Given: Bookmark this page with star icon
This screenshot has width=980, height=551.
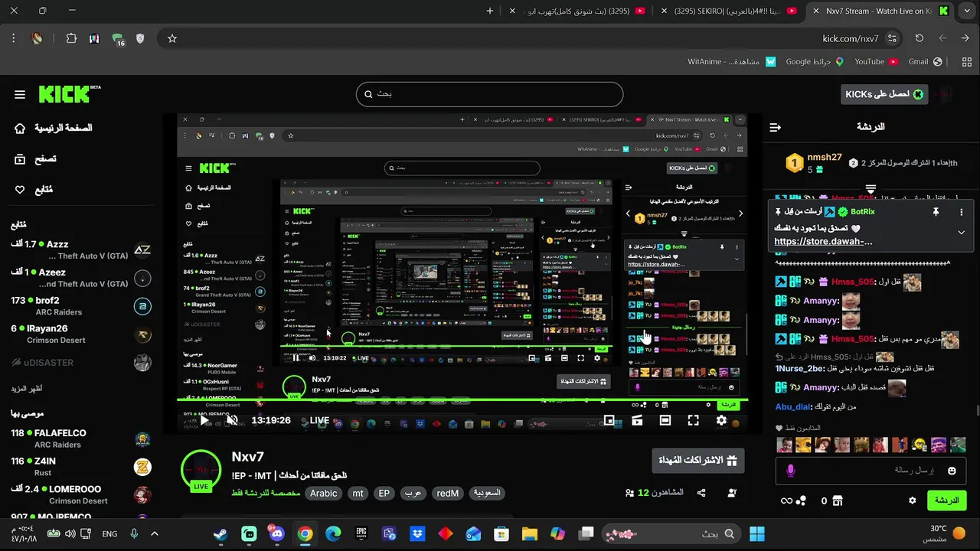Looking at the screenshot, I should [172, 38].
